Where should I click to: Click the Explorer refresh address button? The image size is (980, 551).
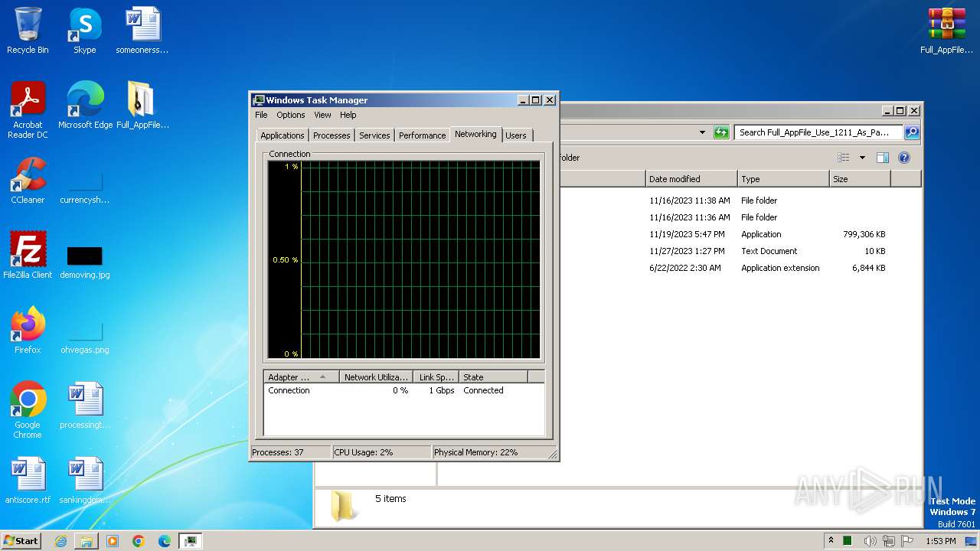pos(721,132)
